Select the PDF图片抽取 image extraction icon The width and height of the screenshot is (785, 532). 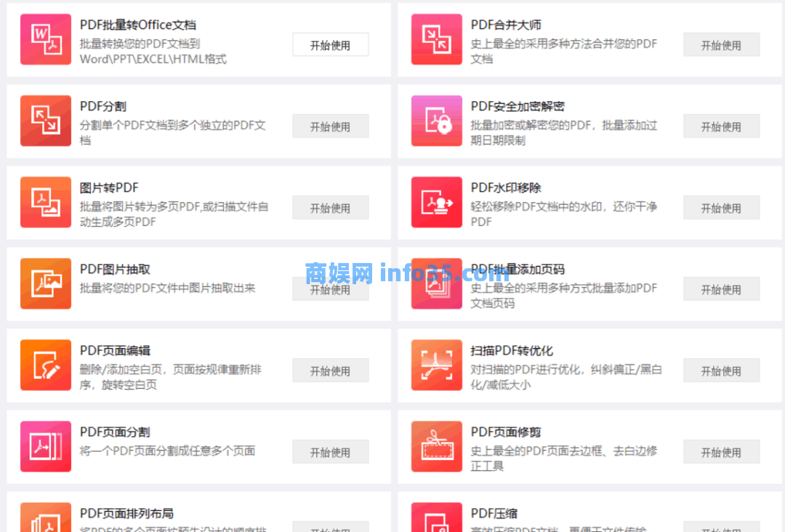click(x=46, y=283)
